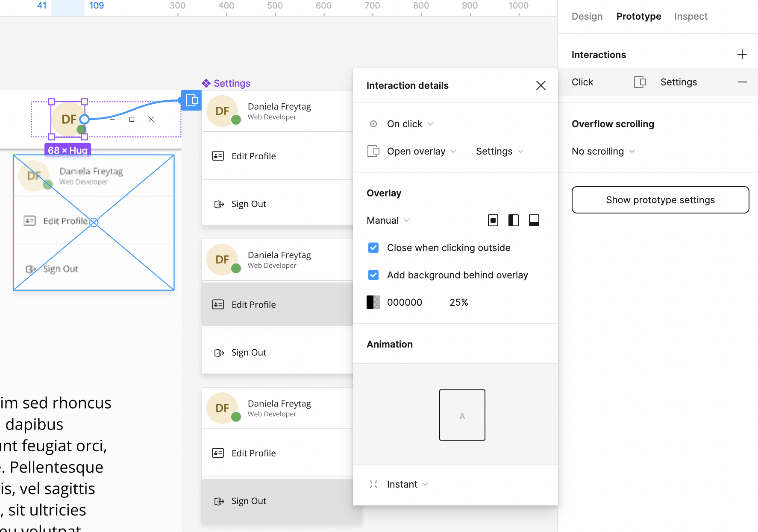Click the 000000 hex color field
This screenshot has width=758, height=532.
(405, 302)
